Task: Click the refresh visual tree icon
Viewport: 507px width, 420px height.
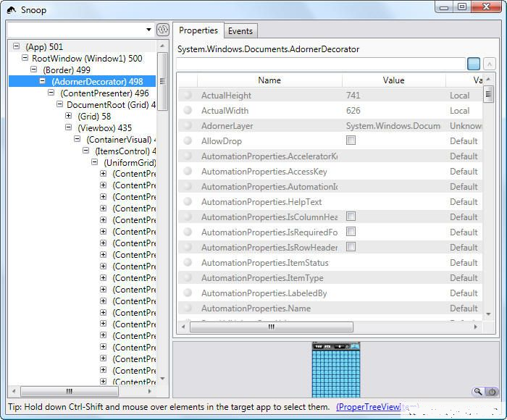Action: 163,30
